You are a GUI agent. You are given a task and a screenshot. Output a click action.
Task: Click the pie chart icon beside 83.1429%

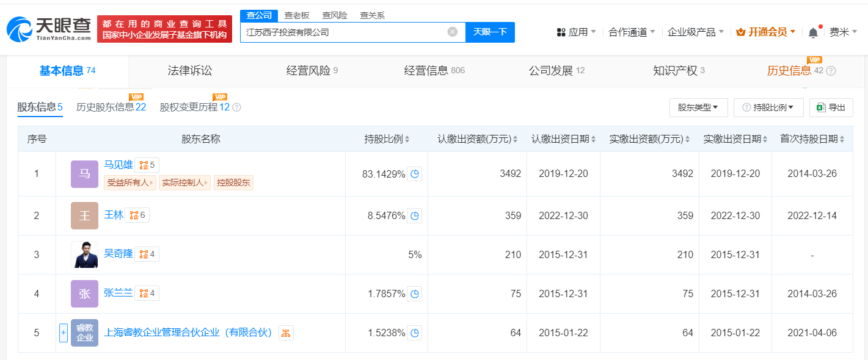414,174
